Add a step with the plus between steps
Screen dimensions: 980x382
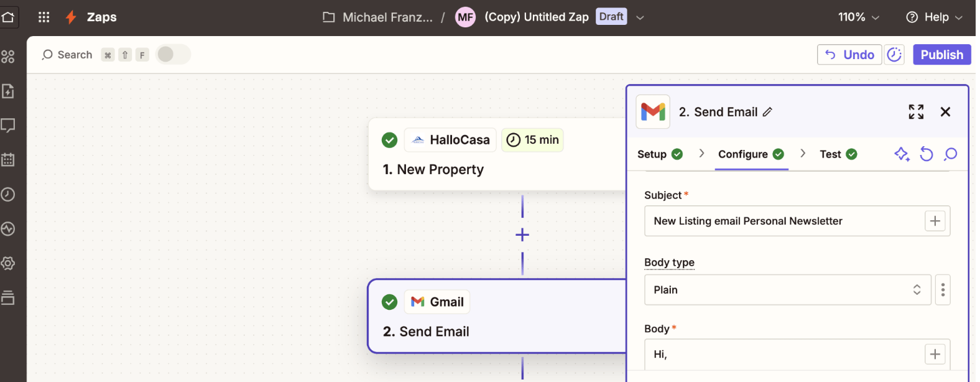click(x=522, y=235)
